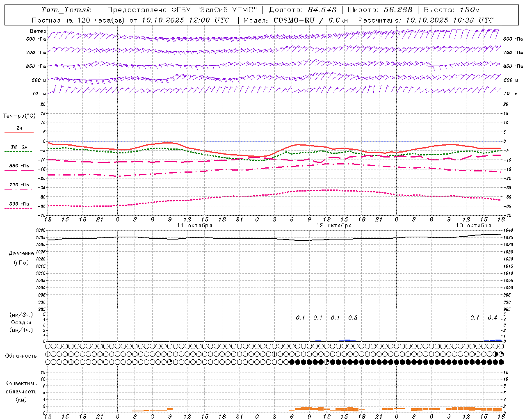Click the partly filled cloud circle at 9h October 11
The image size is (525, 420).
coord(170,362)
